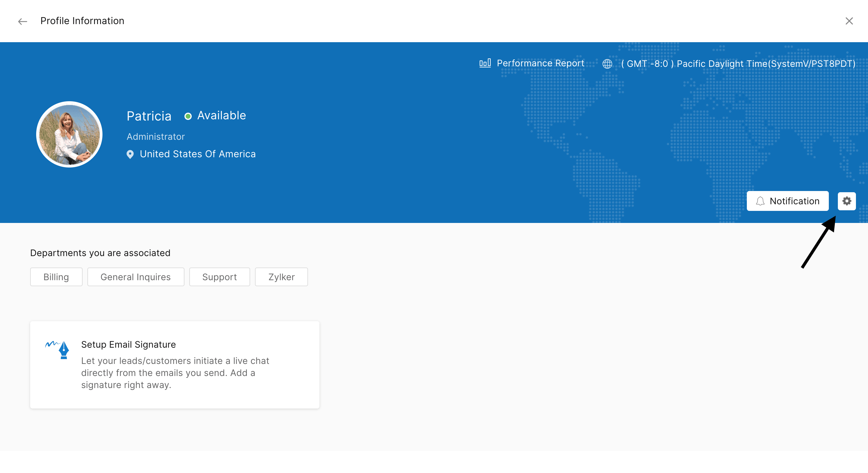868x473 pixels.
Task: Click the timezone globe icon
Action: coord(607,64)
